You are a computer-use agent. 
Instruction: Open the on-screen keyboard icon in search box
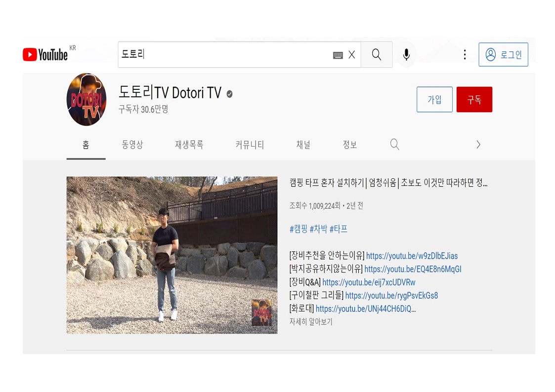pyautogui.click(x=338, y=55)
